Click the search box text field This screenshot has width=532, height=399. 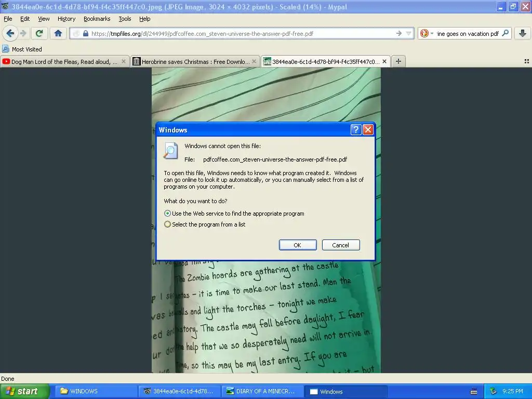click(468, 33)
